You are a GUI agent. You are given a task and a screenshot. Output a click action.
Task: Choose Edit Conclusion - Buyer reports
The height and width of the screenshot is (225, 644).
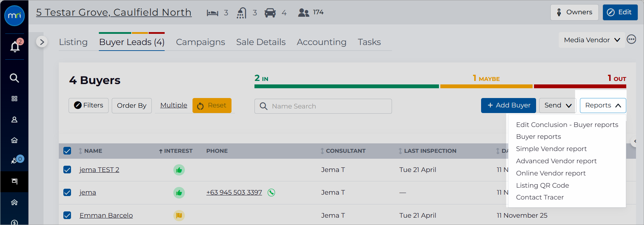pyautogui.click(x=567, y=125)
